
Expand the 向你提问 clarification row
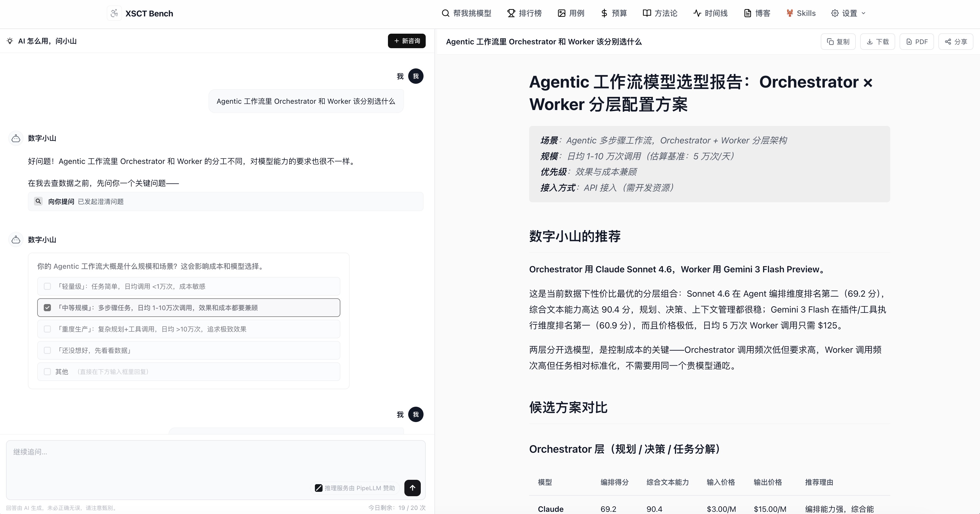(x=226, y=201)
